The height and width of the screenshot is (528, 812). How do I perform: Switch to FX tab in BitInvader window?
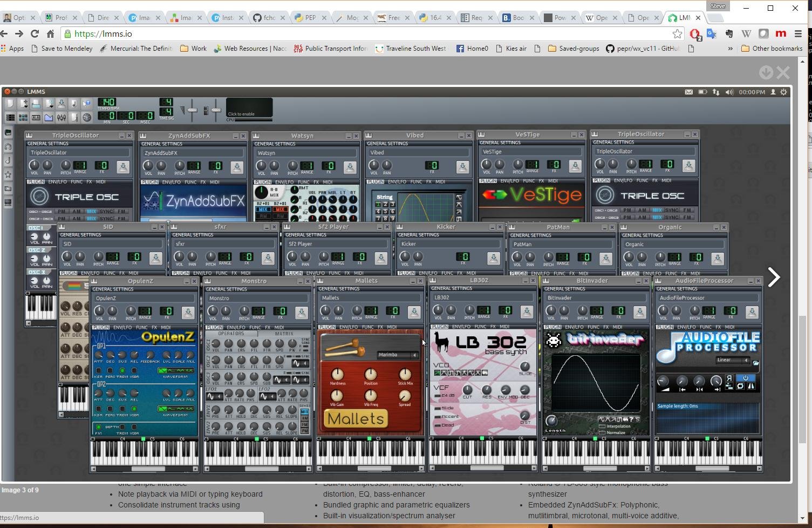pyautogui.click(x=606, y=327)
